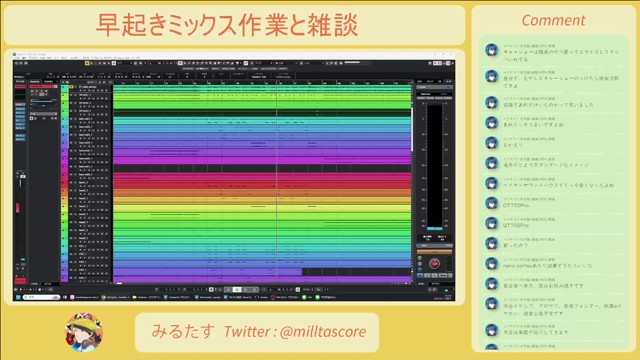Click the red Control Room level knob
Image resolution: width=640 pixels, height=360 pixels.
(434, 264)
